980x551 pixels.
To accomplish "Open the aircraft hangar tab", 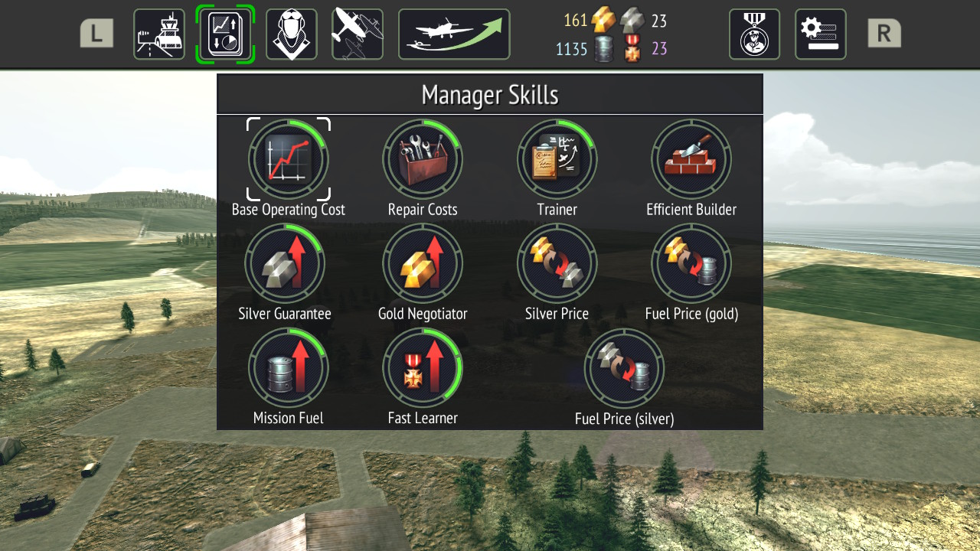I will click(358, 34).
